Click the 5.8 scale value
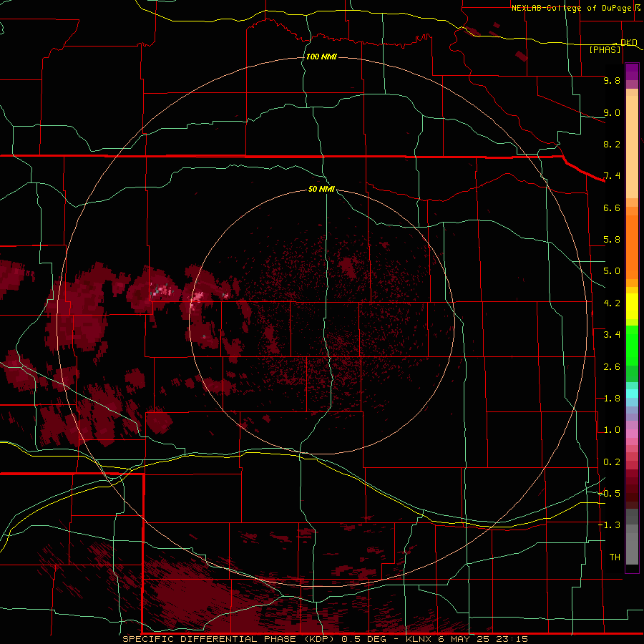 click(x=612, y=240)
